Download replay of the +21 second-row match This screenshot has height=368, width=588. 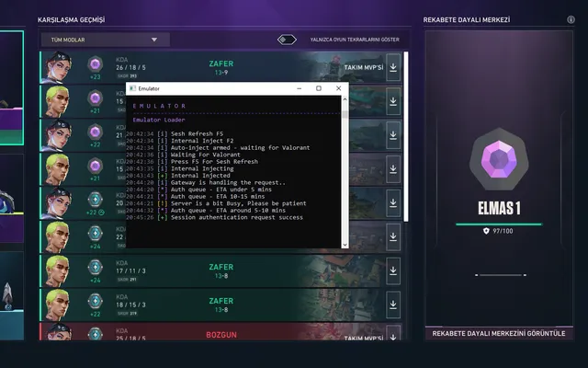(393, 101)
